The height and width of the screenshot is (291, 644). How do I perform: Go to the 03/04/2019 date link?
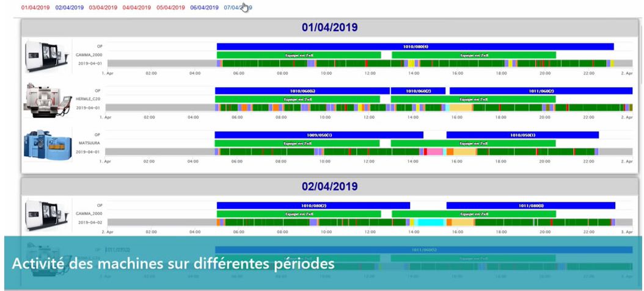(103, 8)
